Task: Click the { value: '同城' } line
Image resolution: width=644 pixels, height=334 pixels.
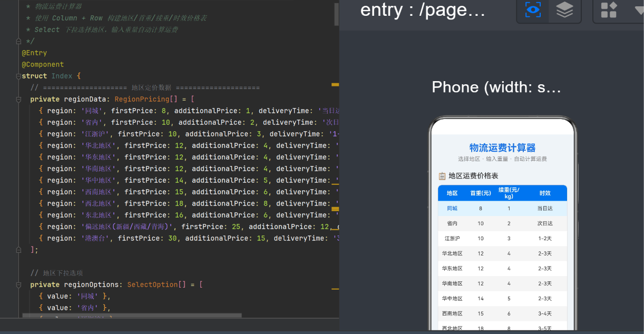Action: (74, 297)
